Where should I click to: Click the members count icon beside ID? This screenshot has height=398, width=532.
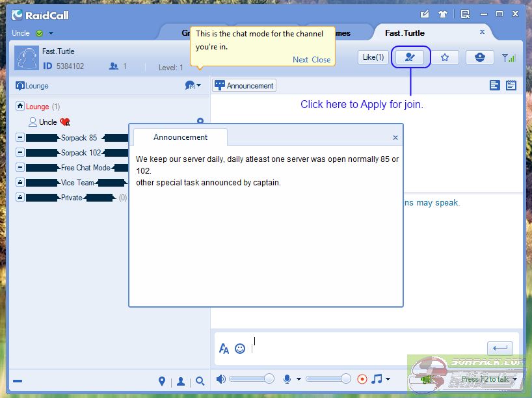[x=114, y=66]
